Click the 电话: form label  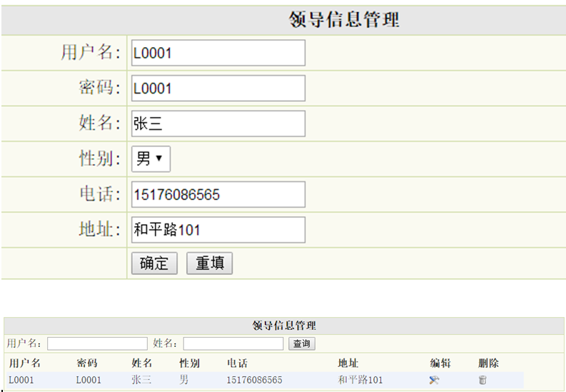point(100,194)
